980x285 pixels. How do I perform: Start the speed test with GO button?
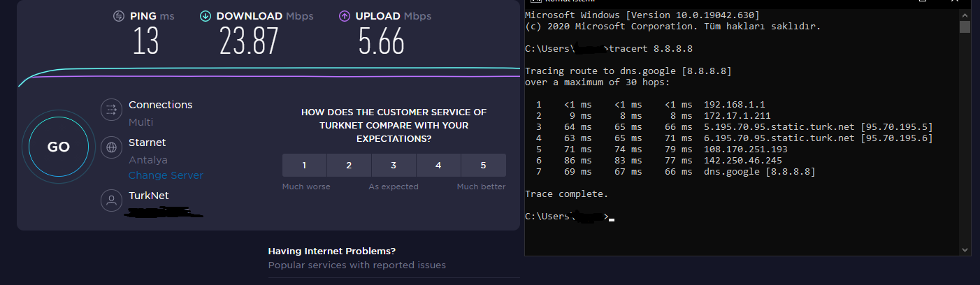pyautogui.click(x=59, y=147)
